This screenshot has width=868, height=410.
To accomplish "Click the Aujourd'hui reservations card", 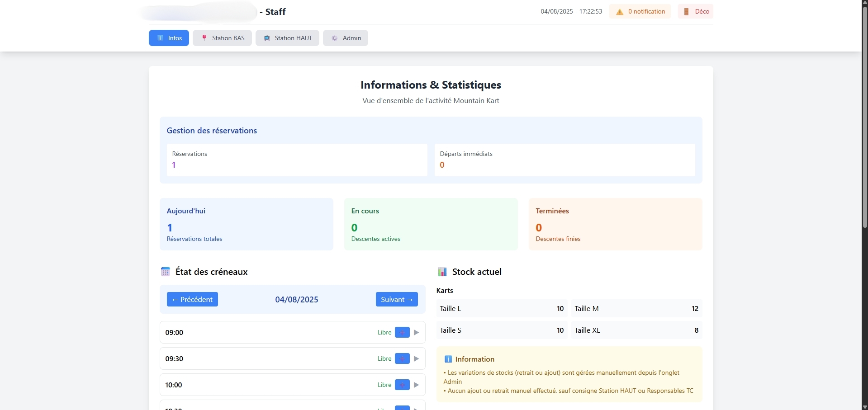I will (247, 224).
